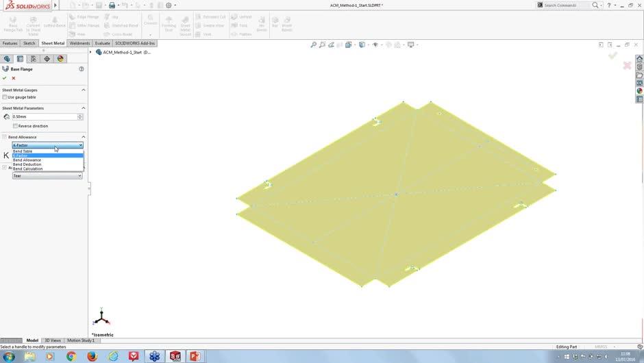Open Chrome from the Windows taskbar
Viewport: 644px width, 363px height.
[x=71, y=356]
